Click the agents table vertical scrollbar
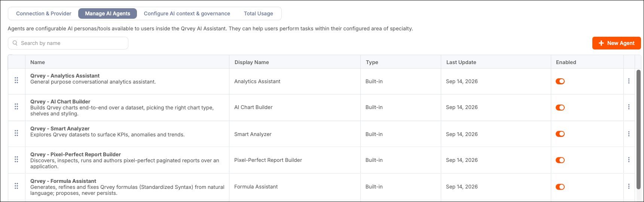The image size is (644, 202). tap(638, 129)
